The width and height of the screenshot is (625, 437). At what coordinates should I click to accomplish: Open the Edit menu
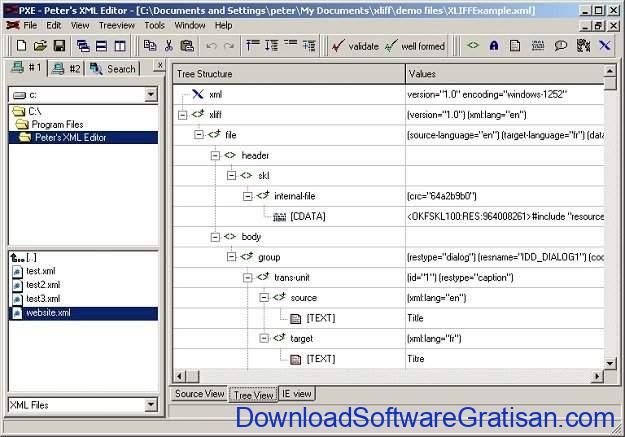coord(53,26)
